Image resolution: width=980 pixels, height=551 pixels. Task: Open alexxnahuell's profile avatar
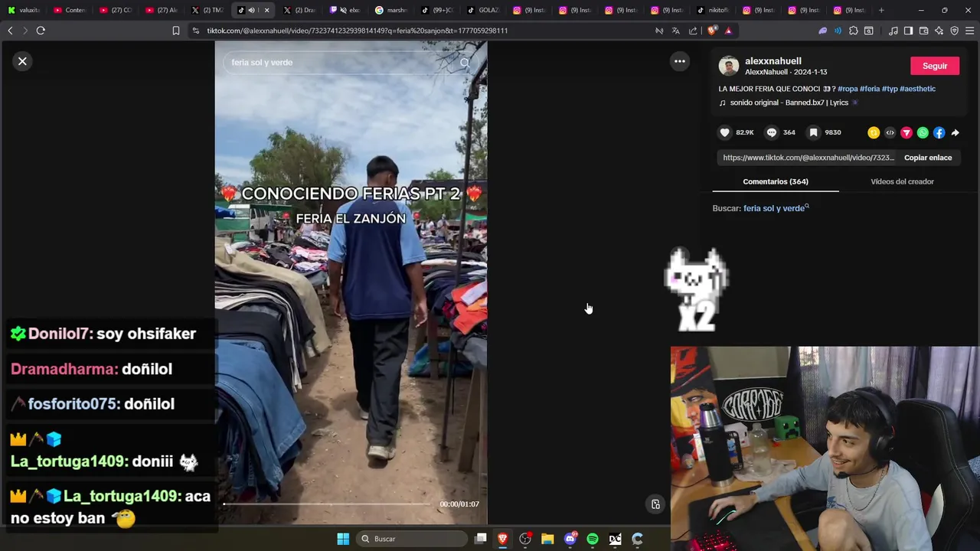coord(729,66)
